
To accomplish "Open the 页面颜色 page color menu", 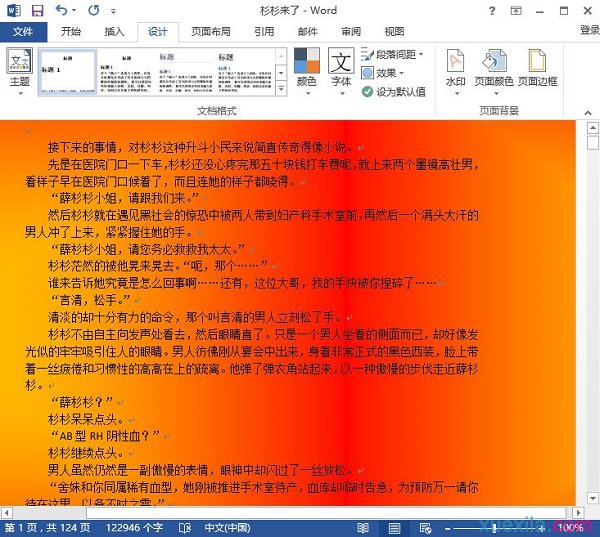I will 494,72.
